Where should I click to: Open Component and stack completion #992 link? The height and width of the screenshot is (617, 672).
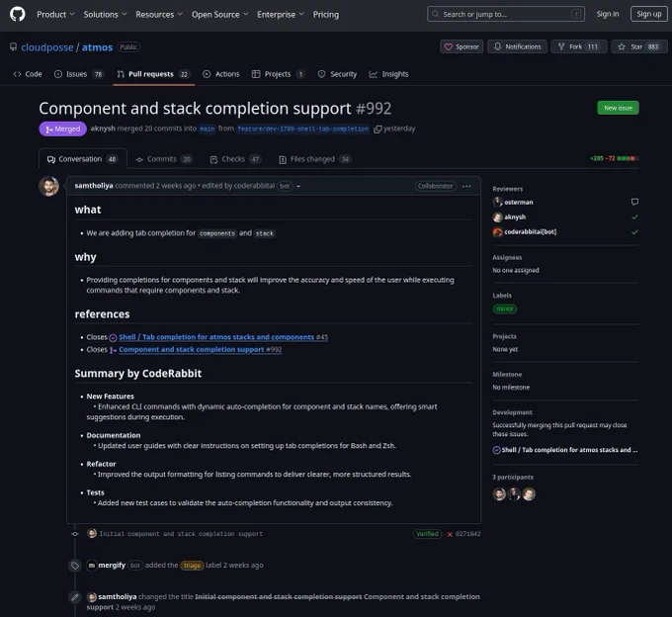pos(201,349)
